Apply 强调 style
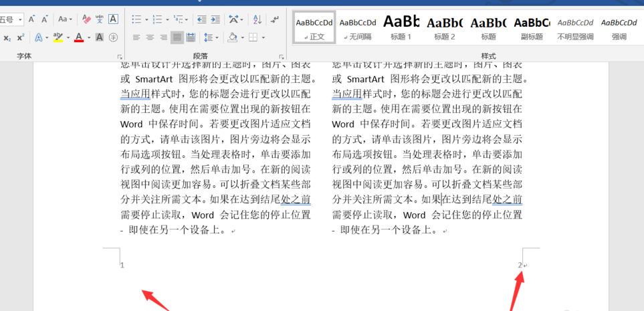The image size is (644, 311). tap(619, 27)
